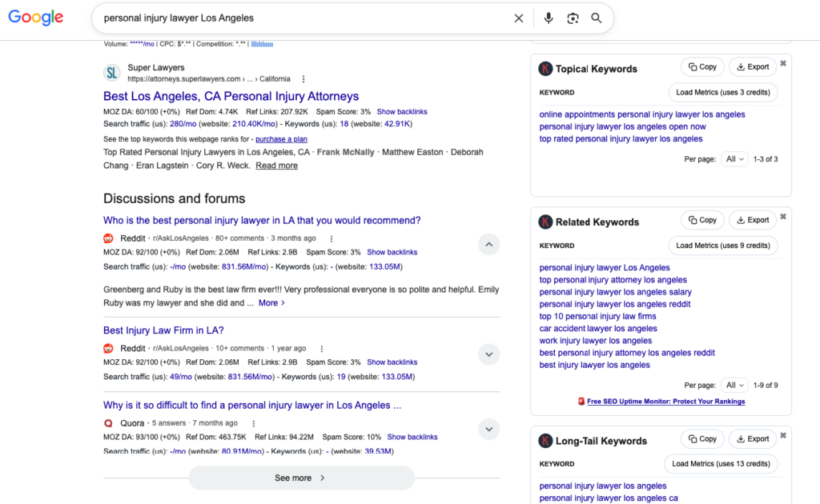
Task: Export the Topical Keywords list
Action: pos(753,67)
